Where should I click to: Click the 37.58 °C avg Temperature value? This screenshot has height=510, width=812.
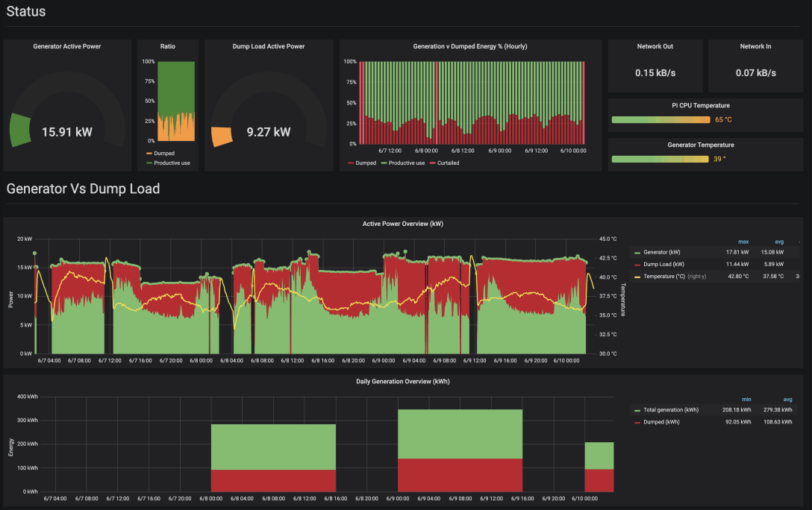coord(773,277)
